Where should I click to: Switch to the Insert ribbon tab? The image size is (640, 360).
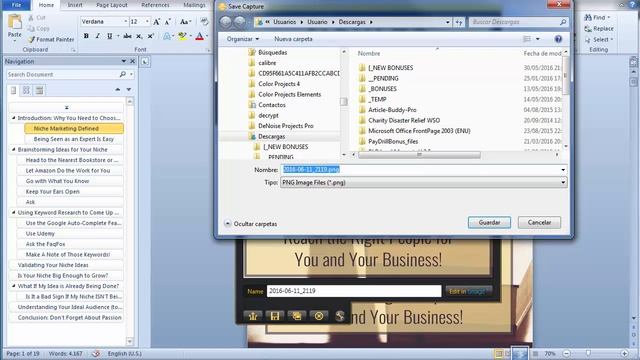[x=75, y=5]
